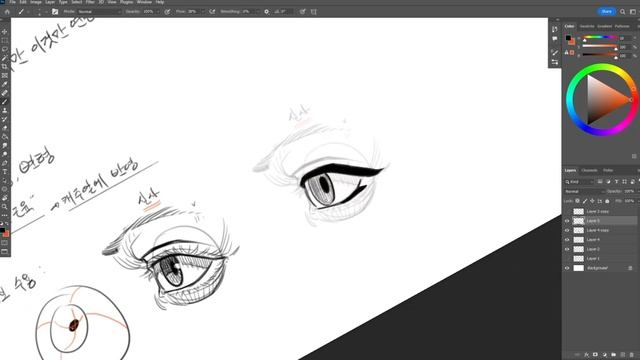640x360 pixels.
Task: Click Layer 2 thumbnail
Action: tap(579, 249)
